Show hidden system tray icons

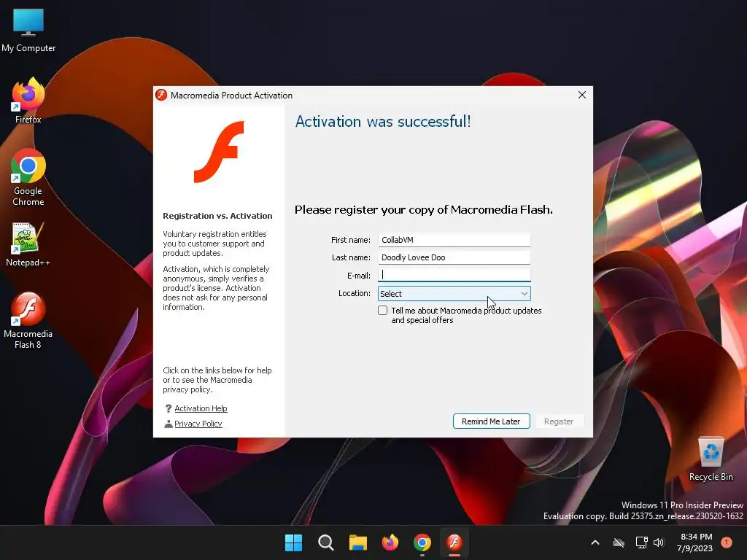595,542
